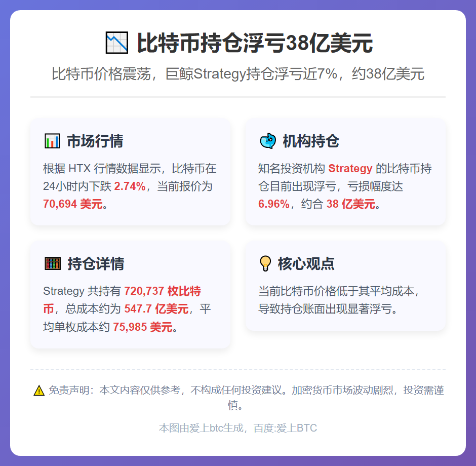Click the text Strategy 共持有 in 持仓详情
This screenshot has width=476, height=466.
coord(82,291)
